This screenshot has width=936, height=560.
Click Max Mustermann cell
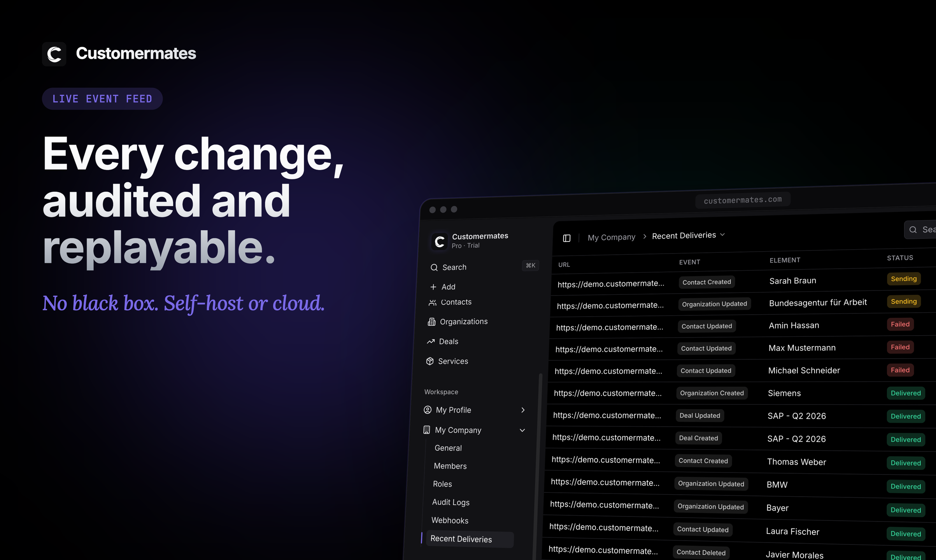point(802,348)
